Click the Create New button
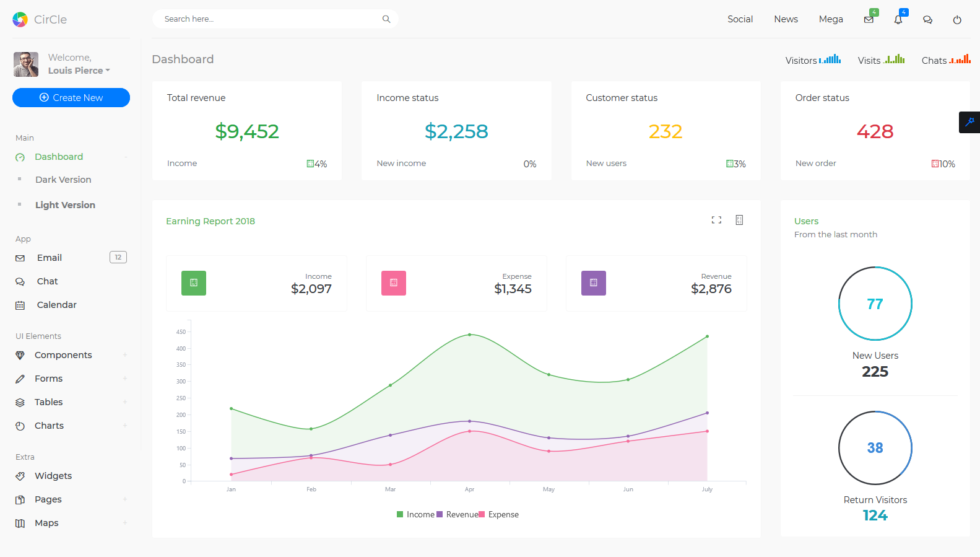The image size is (980, 557). point(71,97)
